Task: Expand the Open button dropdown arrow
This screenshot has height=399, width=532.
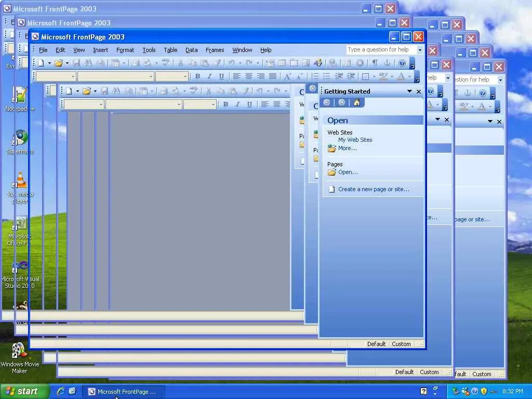Action: pos(67,63)
